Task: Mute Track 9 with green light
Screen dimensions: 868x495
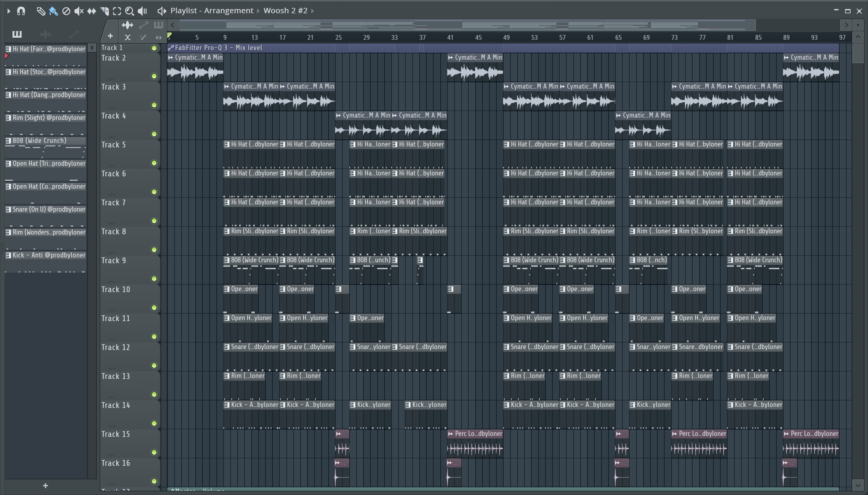Action: [x=154, y=279]
